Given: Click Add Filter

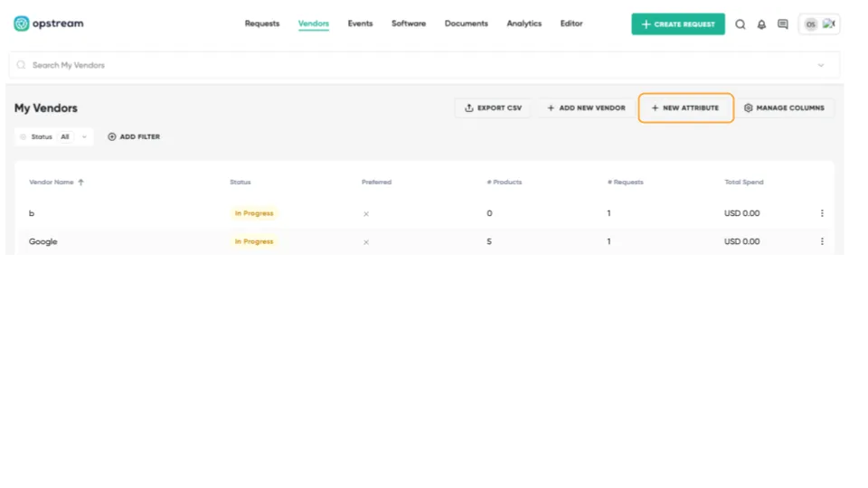Looking at the screenshot, I should coord(134,136).
